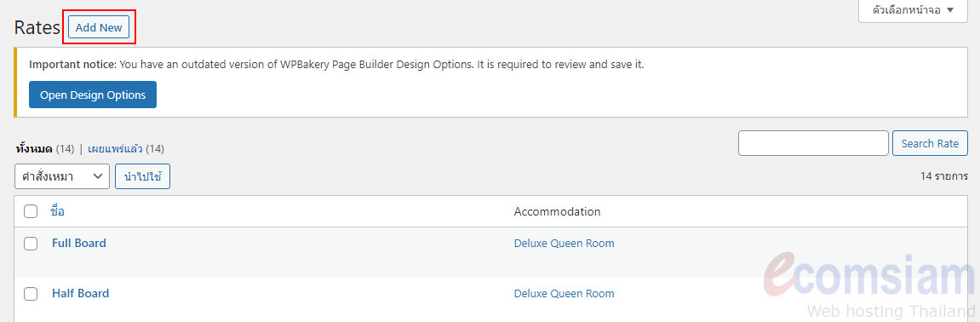
Task: Expand the ตัวเลือกหน้าจอ screen options panel
Action: tap(913, 10)
